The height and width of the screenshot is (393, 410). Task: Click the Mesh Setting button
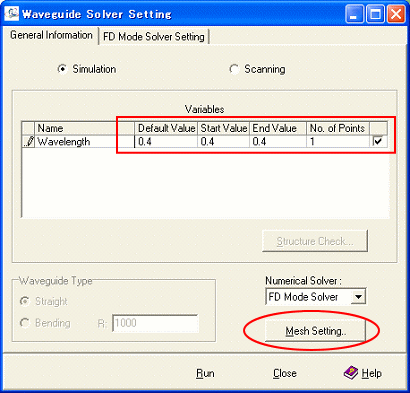tap(315, 331)
